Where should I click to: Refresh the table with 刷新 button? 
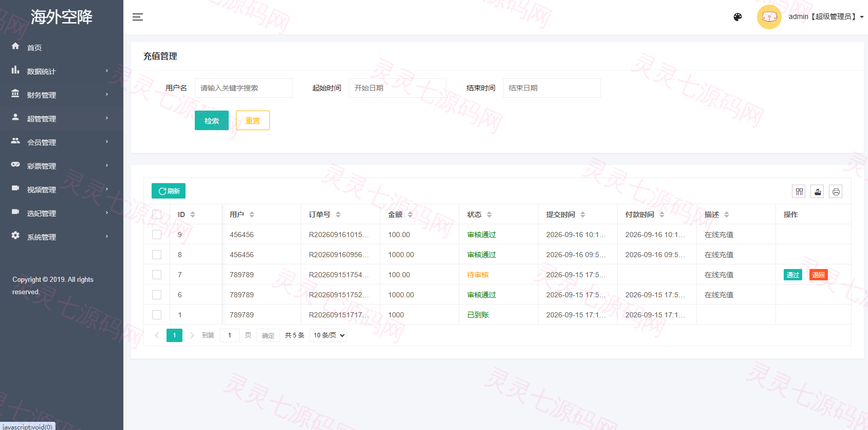(169, 191)
